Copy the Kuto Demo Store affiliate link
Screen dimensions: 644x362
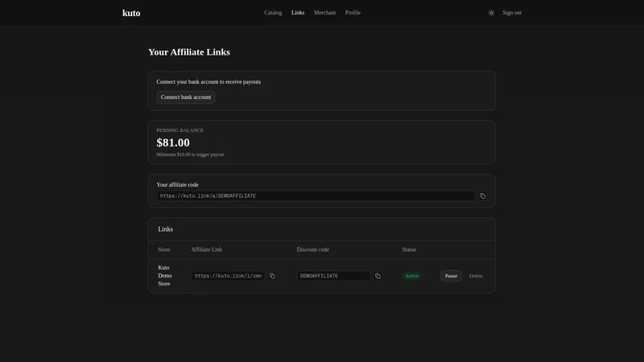[272, 276]
